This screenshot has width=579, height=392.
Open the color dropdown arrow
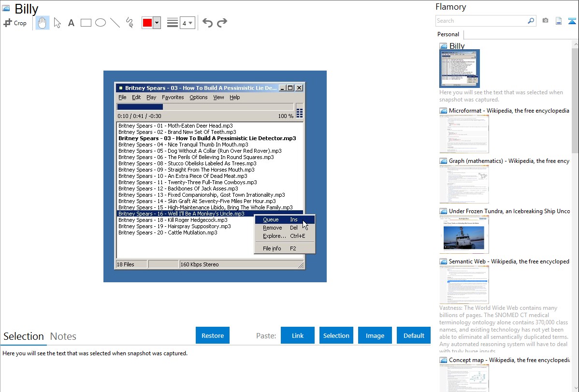[157, 23]
